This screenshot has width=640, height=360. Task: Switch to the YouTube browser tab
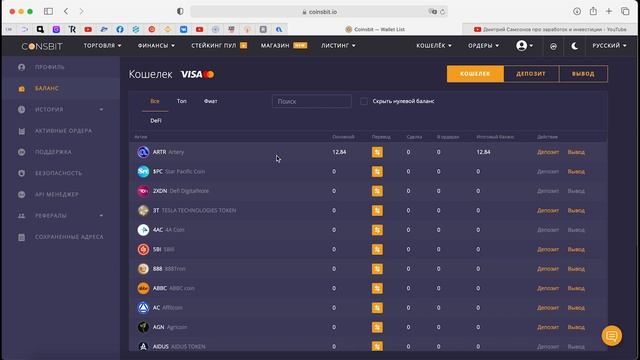point(550,29)
